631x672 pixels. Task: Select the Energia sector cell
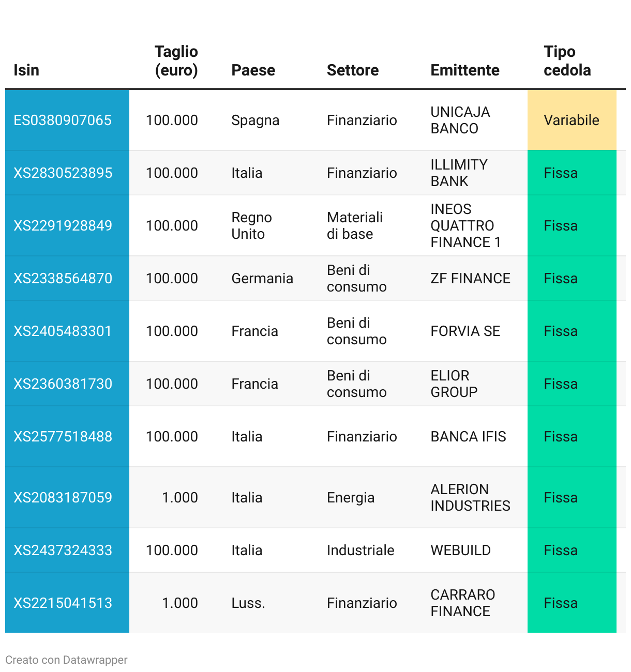351,497
